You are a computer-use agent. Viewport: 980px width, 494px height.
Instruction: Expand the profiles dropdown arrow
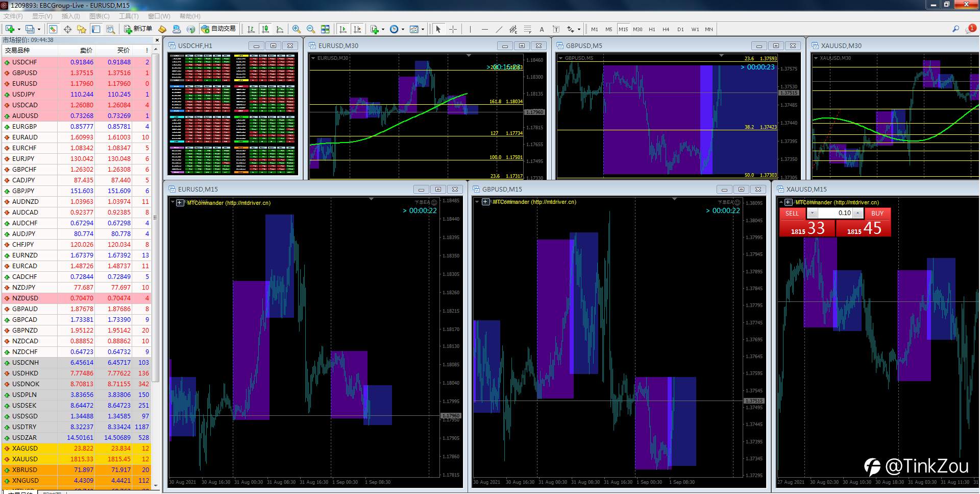[x=39, y=29]
